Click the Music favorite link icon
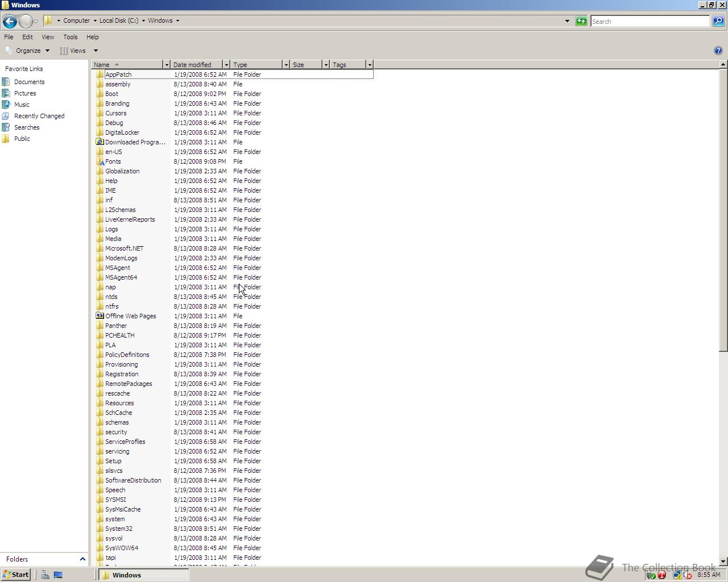The height and width of the screenshot is (582, 728). pyautogui.click(x=6, y=105)
